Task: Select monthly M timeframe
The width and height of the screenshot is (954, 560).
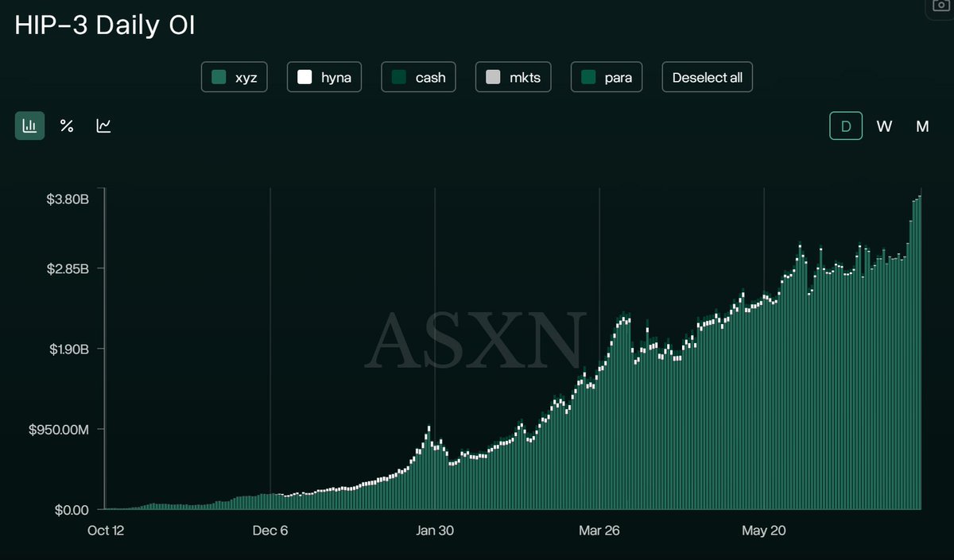Action: 922,126
